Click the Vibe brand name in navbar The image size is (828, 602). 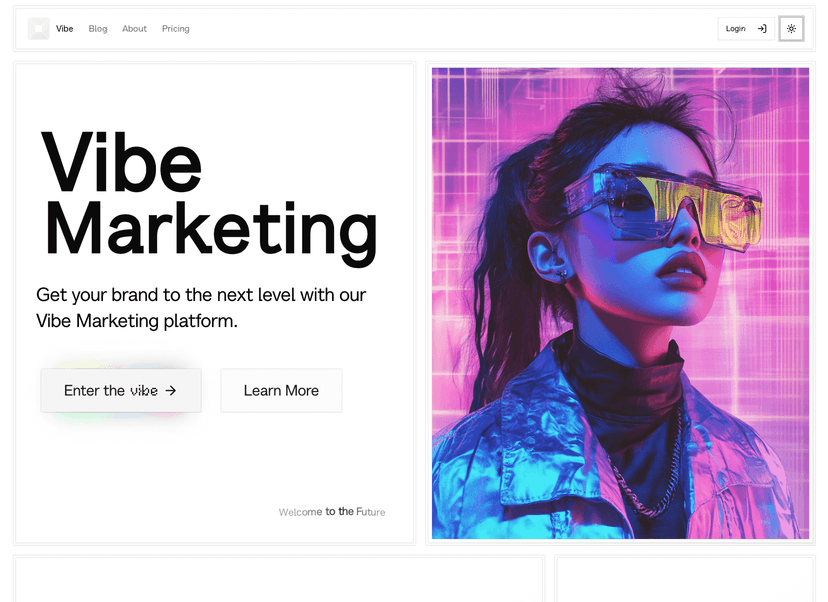tap(64, 29)
